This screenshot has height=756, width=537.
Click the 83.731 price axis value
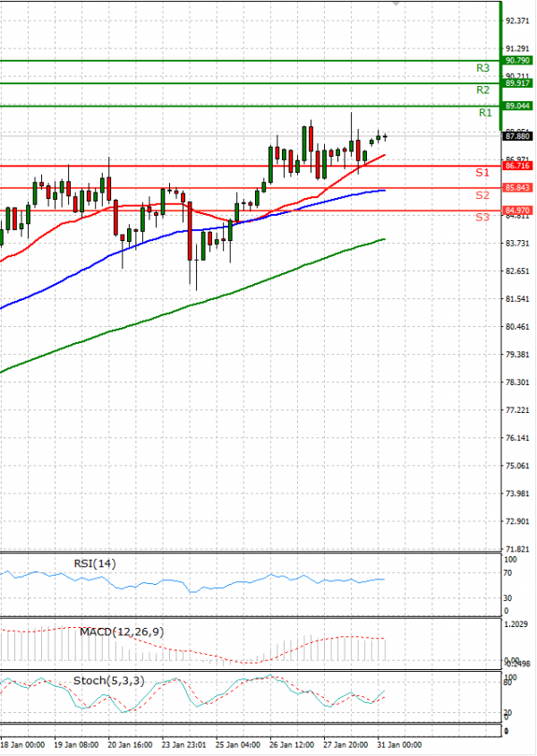(x=517, y=244)
